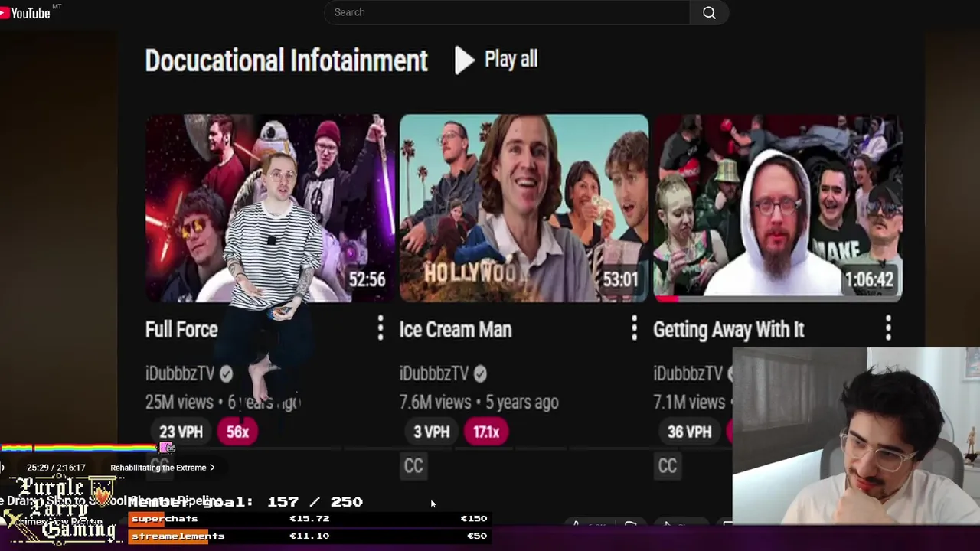Click the 7.6M views • 5 years ago text
The width and height of the screenshot is (980, 551).
click(x=479, y=403)
